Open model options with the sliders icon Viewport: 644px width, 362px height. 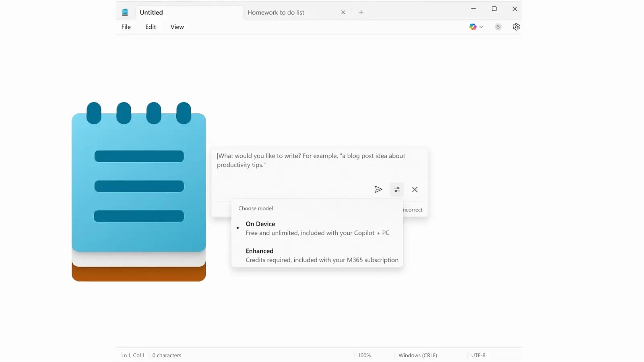[x=397, y=189]
